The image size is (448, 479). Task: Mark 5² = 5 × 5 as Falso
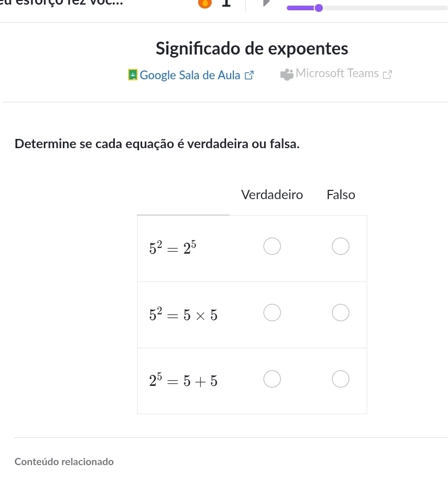340,313
